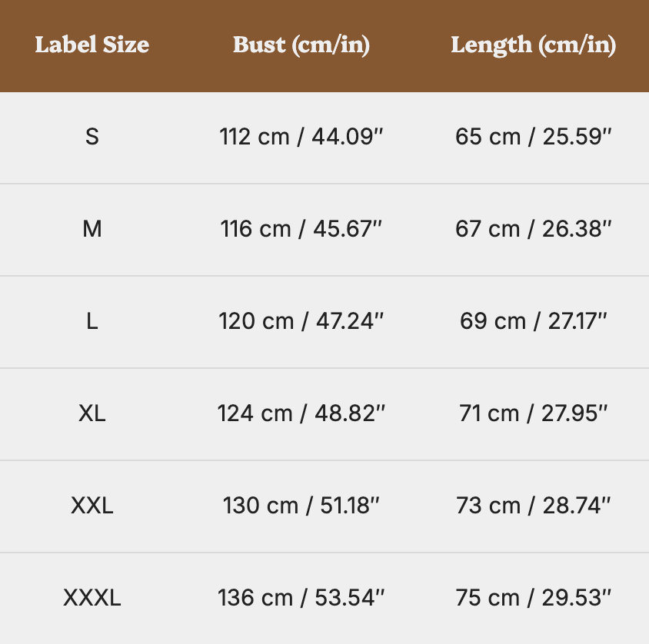This screenshot has width=649, height=644.
Task: Click bust value 120 cm / 47.24″
Action: pos(301,321)
